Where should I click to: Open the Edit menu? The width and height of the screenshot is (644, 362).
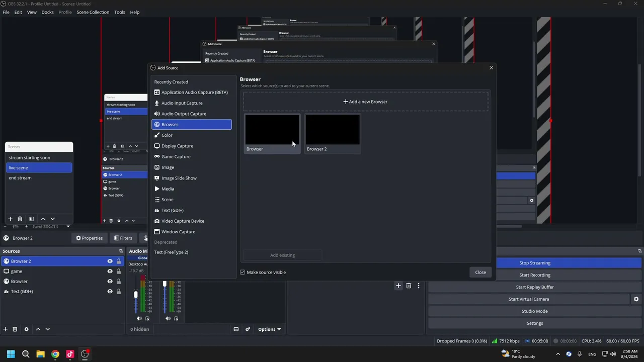click(x=18, y=12)
